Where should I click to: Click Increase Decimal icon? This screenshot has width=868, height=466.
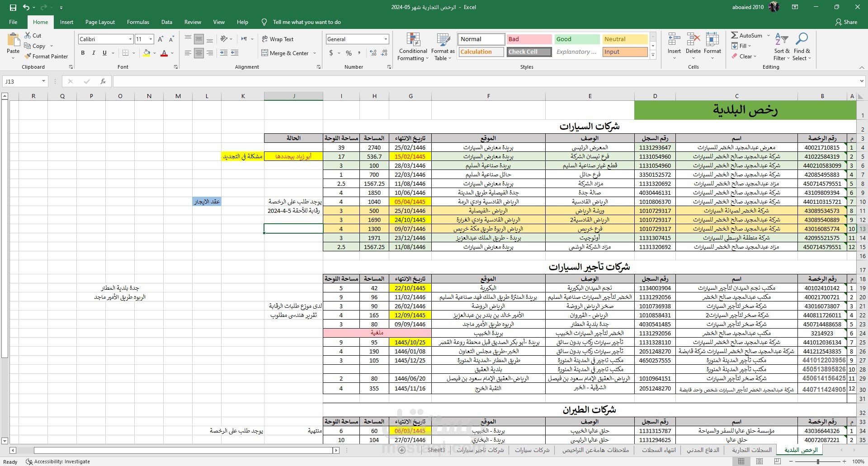[x=373, y=53]
